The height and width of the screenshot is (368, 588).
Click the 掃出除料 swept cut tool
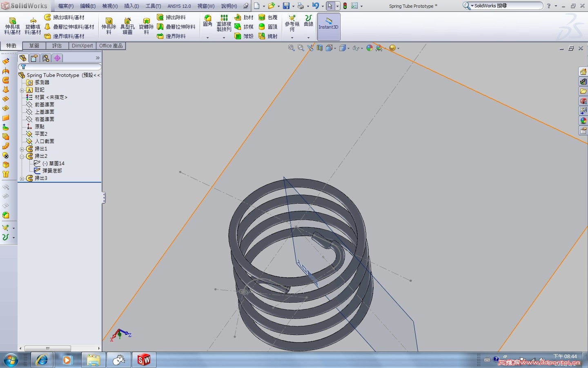click(x=171, y=17)
